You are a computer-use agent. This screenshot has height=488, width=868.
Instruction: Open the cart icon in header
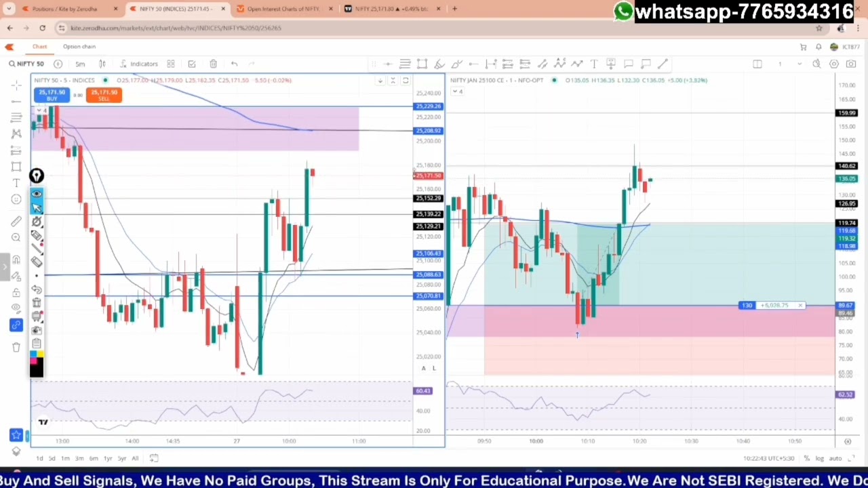click(804, 47)
